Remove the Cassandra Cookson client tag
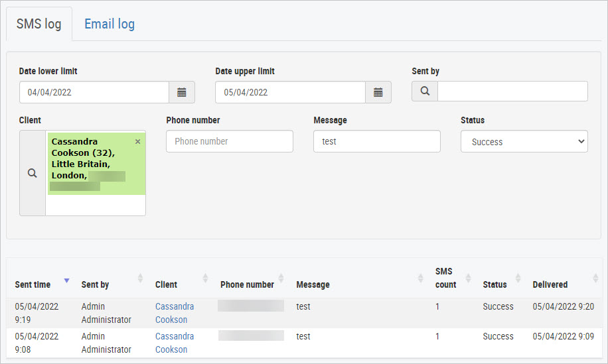This screenshot has height=364, width=608. pos(137,142)
